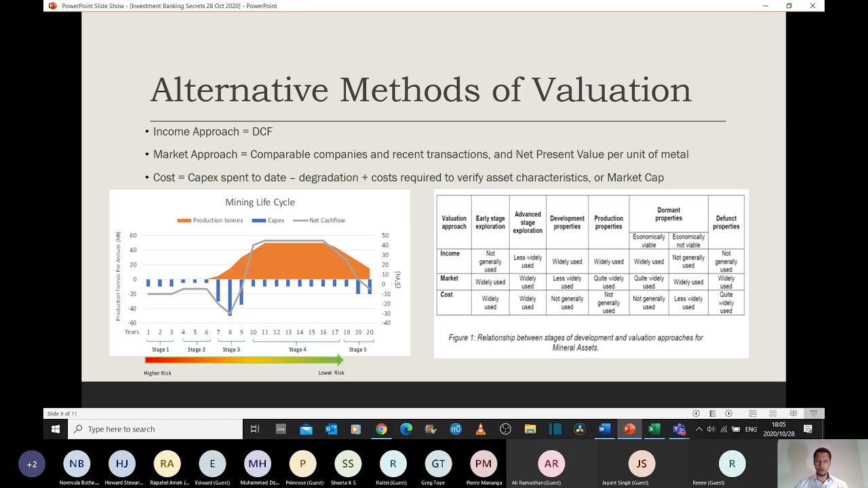Open Microsoft Edge from the taskbar
868x488 pixels.
pos(406,429)
